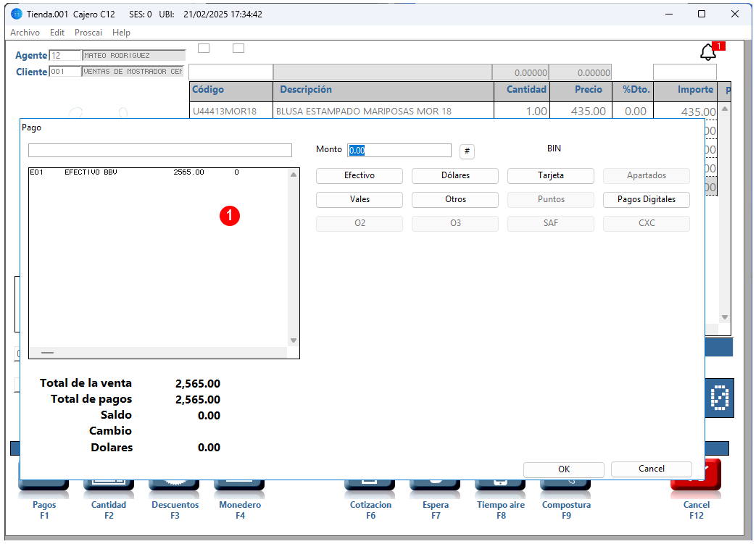Image resolution: width=756 pixels, height=544 pixels.
Task: Select the E01 EFECTIVO BBV payment row
Action: tap(159, 172)
